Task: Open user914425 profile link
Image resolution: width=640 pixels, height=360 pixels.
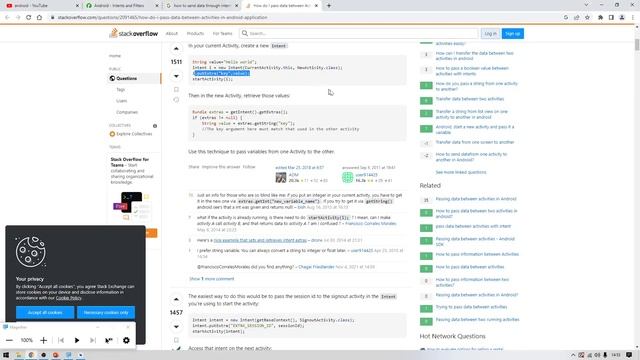Action: coord(366,175)
